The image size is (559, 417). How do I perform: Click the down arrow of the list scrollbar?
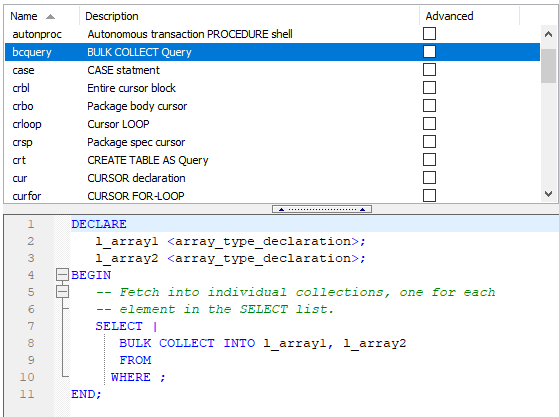[x=548, y=194]
